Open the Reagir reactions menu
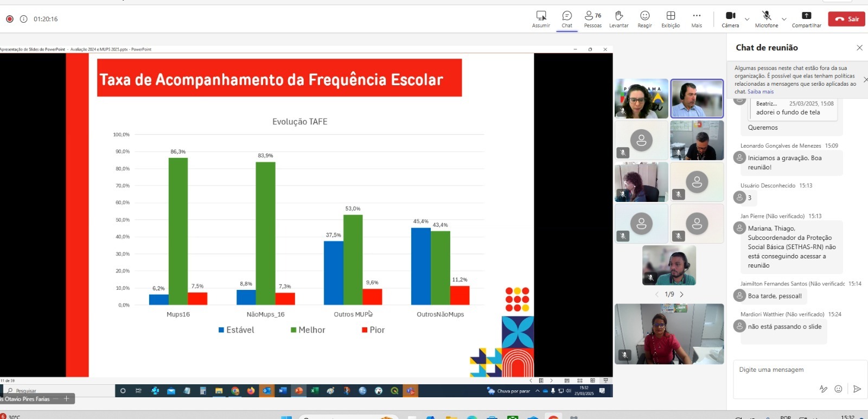The image size is (868, 419). coord(644,19)
